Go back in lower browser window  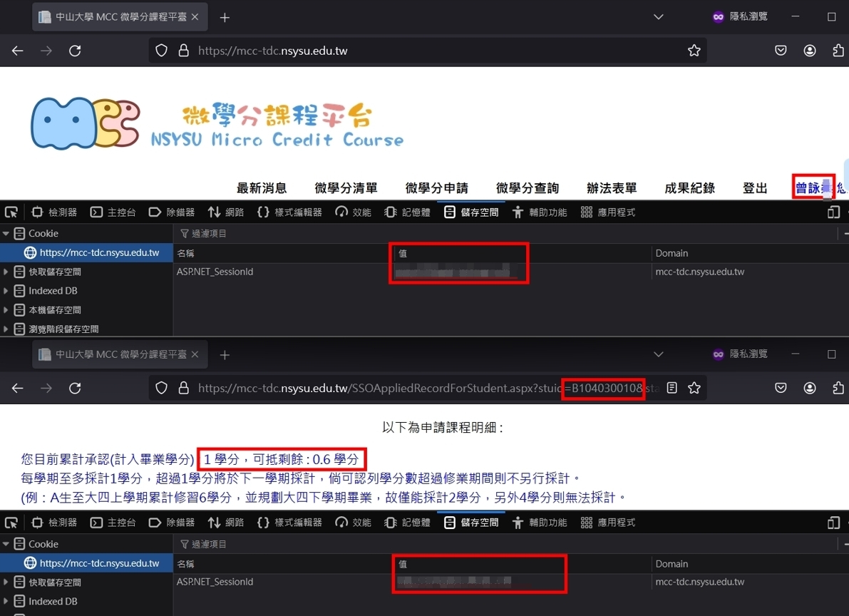(x=17, y=388)
